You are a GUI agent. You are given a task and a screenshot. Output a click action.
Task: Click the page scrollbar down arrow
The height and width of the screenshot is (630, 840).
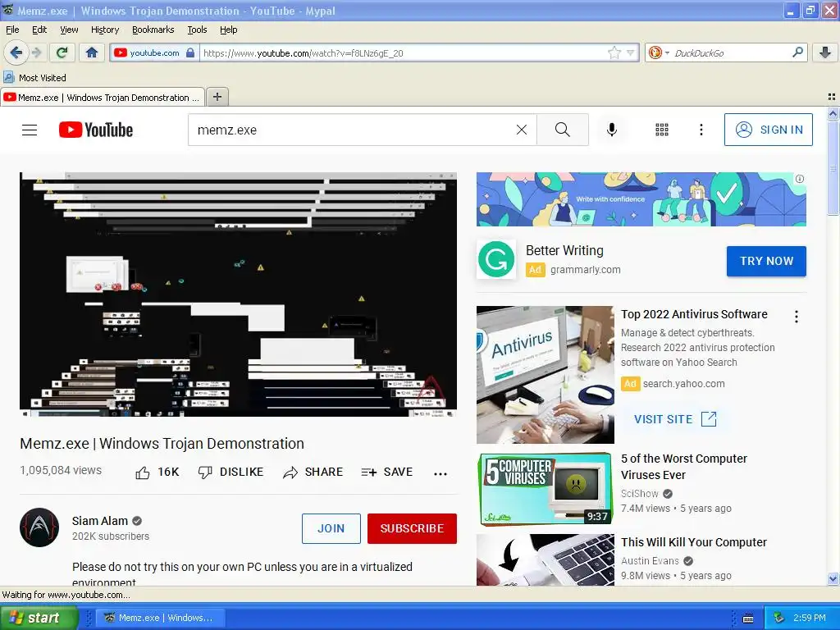833,578
